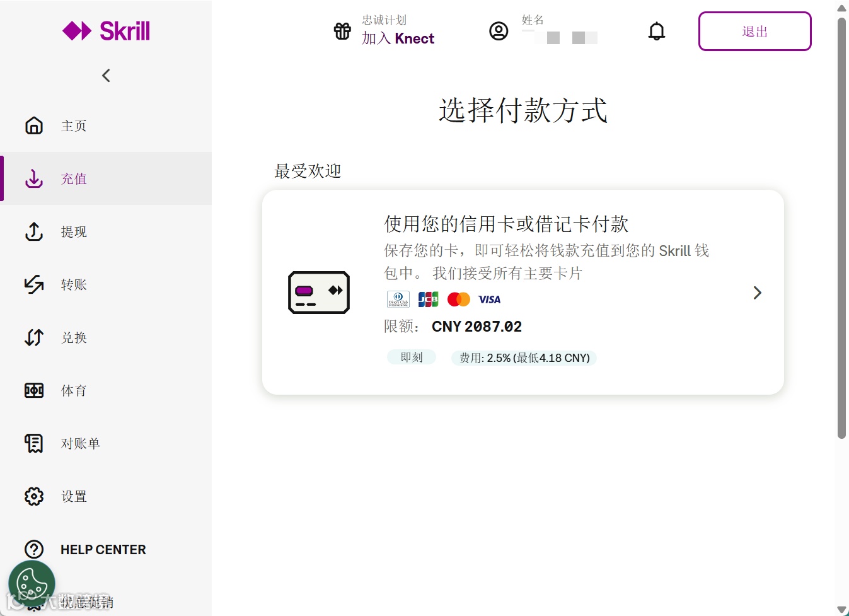Click the Skrill logo
Image resolution: width=849 pixels, height=616 pixels.
tap(106, 31)
